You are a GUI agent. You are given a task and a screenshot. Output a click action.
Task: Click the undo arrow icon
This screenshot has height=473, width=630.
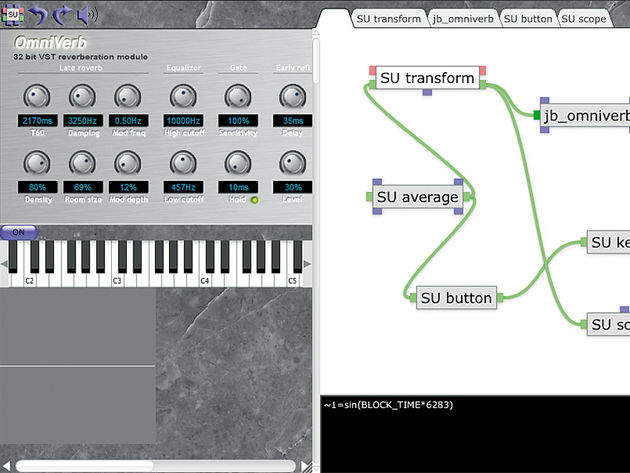coord(38,15)
